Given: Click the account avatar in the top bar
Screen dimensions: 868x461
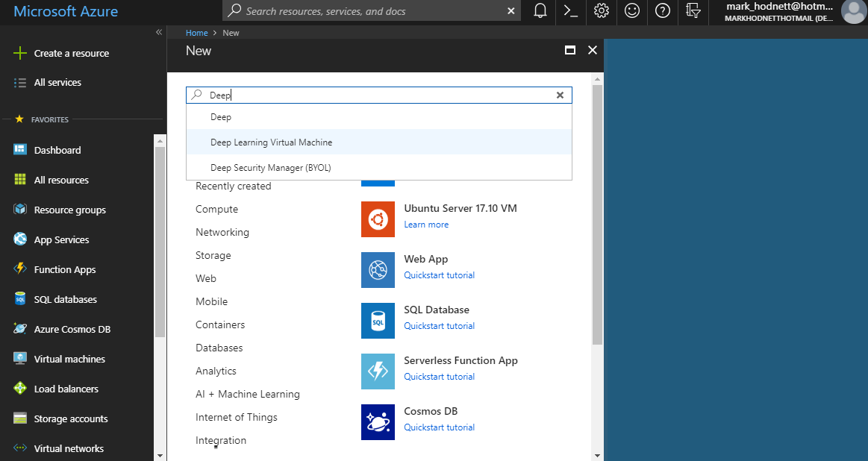Looking at the screenshot, I should coord(853,12).
